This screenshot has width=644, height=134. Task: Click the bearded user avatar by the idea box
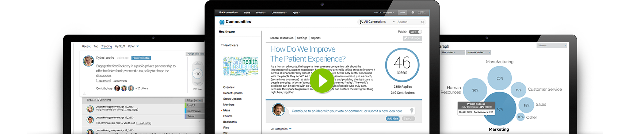point(278,110)
